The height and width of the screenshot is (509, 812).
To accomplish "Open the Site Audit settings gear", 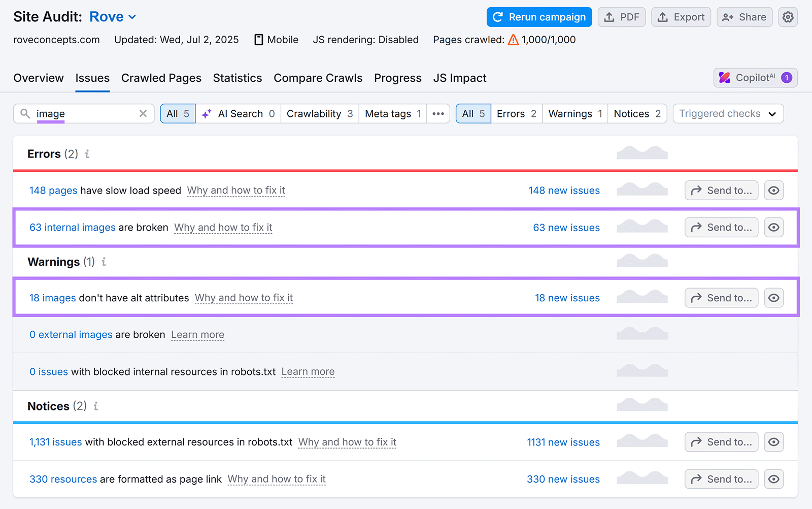I will pyautogui.click(x=788, y=17).
